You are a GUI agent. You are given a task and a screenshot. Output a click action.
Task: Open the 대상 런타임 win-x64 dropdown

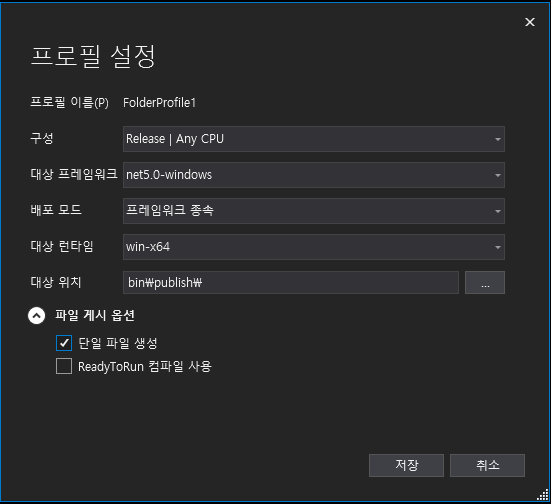[x=314, y=247]
